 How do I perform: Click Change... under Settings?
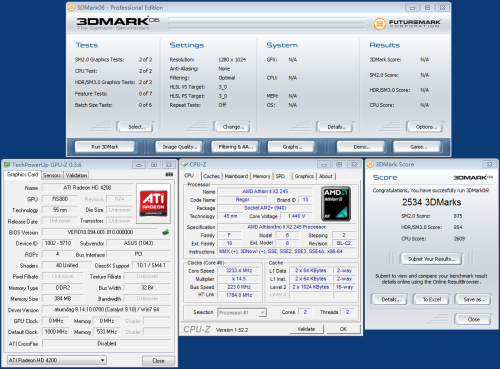pos(232,127)
